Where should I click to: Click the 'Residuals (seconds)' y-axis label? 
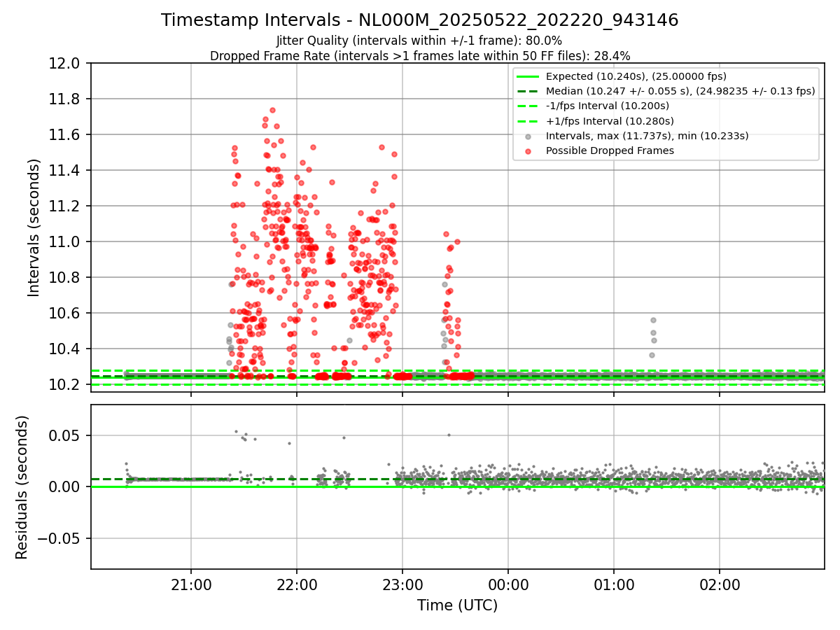point(22,487)
